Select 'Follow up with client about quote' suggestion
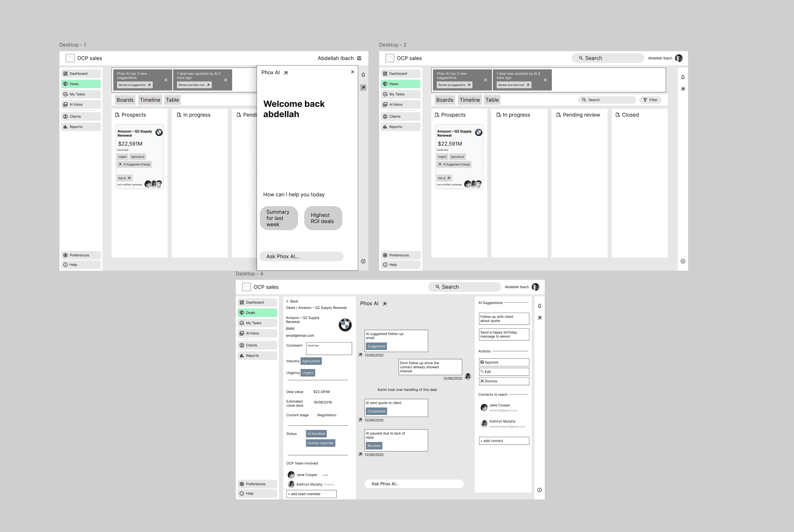 (x=504, y=319)
